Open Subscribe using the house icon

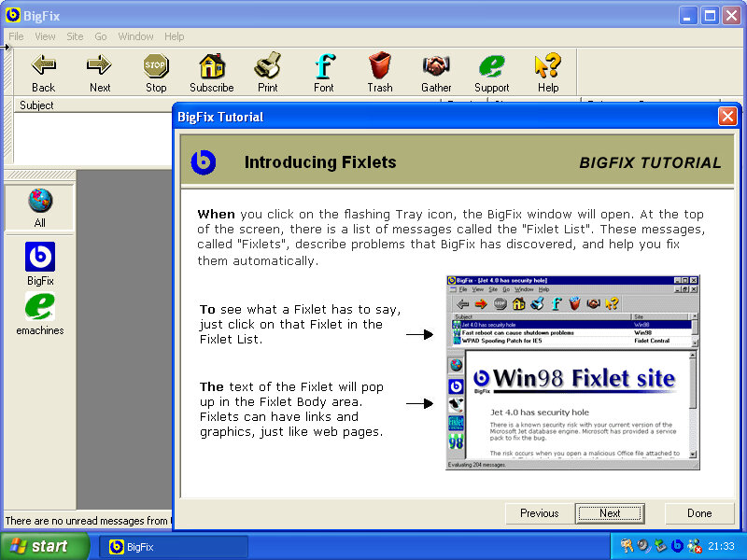(212, 66)
